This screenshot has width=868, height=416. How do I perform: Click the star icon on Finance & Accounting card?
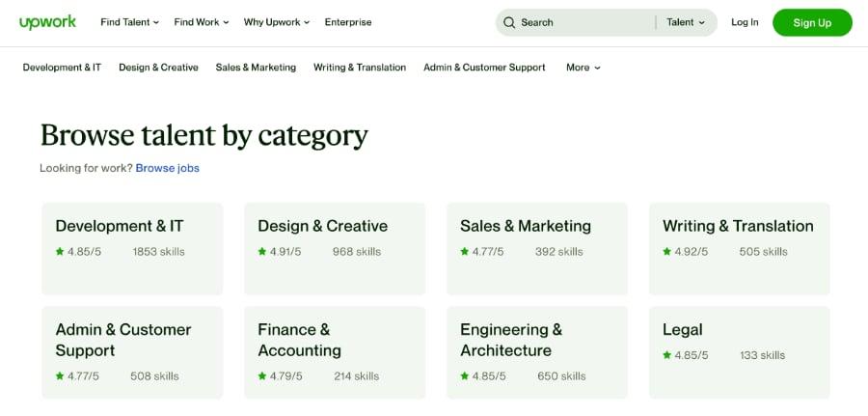click(x=261, y=376)
